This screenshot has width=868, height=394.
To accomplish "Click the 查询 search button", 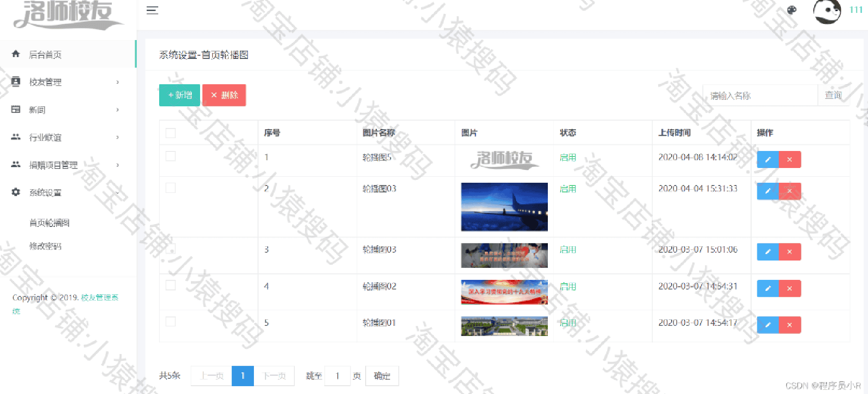I will click(833, 95).
